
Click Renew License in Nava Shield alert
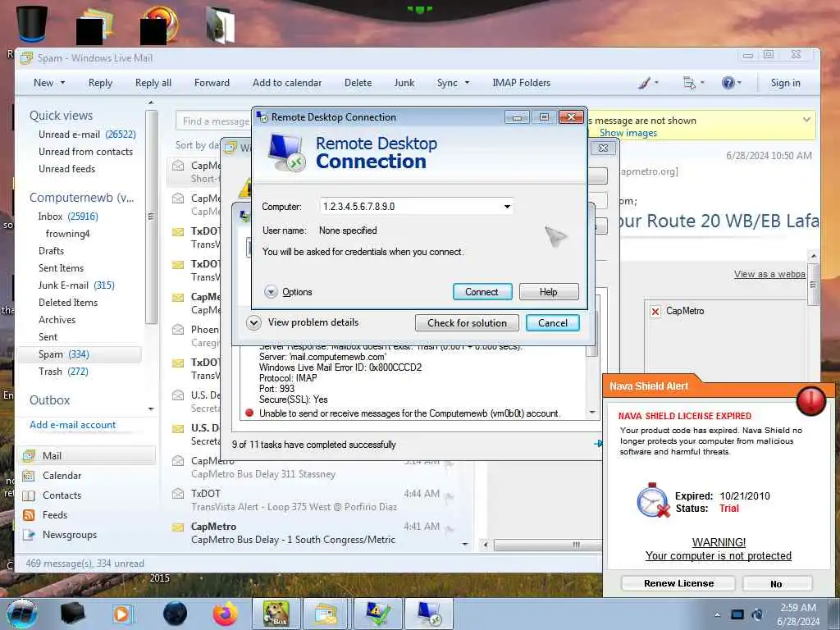coord(678,583)
